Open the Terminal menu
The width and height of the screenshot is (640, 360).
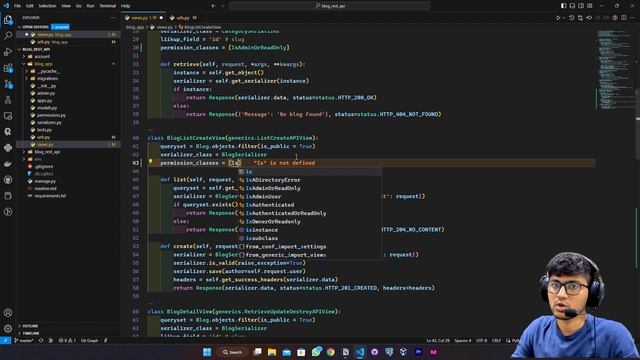tap(108, 6)
